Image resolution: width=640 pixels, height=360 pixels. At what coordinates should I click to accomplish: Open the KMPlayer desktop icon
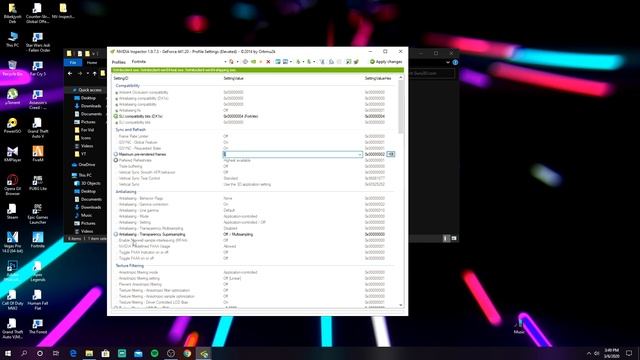(12, 154)
